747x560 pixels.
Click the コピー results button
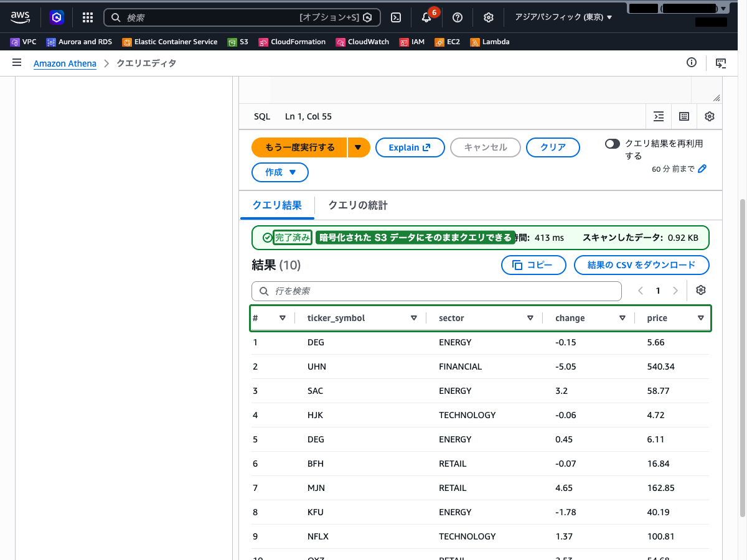[x=533, y=265]
